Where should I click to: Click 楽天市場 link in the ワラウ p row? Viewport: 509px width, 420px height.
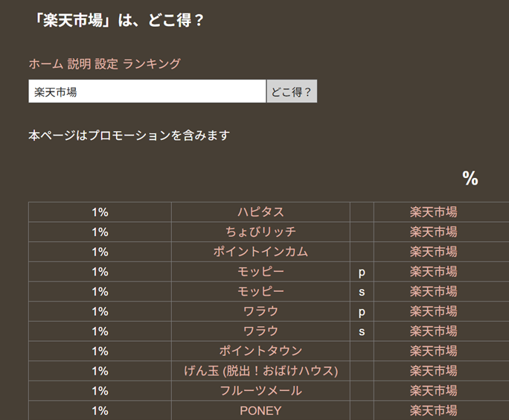[x=433, y=311]
